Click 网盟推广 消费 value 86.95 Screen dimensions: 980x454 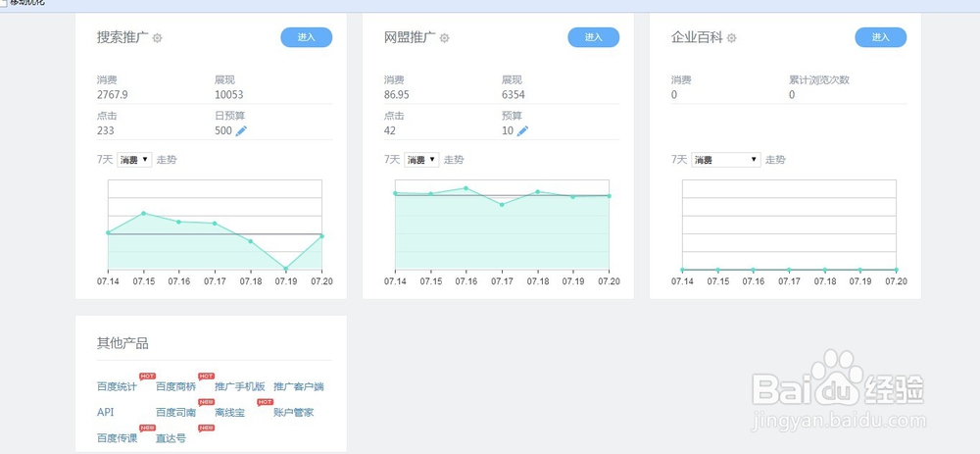point(397,95)
